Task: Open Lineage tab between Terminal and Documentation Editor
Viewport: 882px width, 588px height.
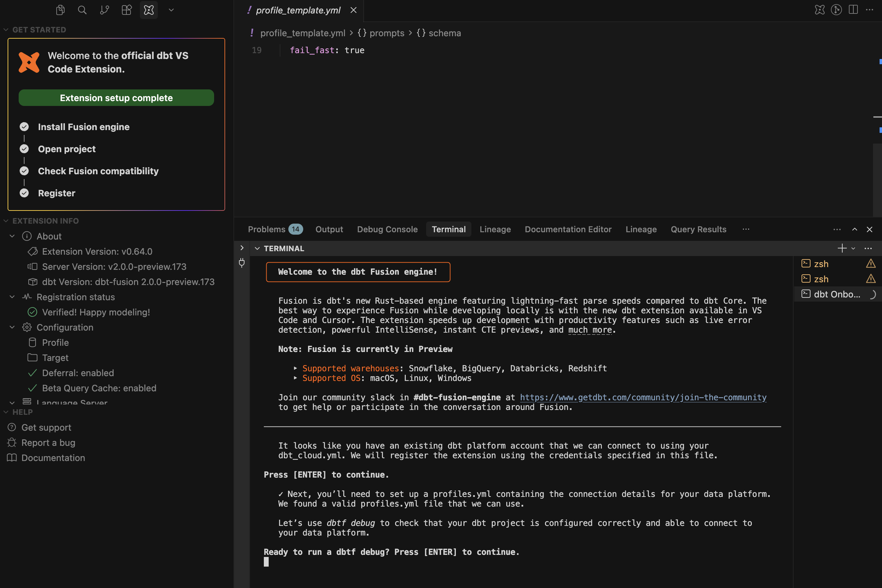Action: tap(495, 229)
